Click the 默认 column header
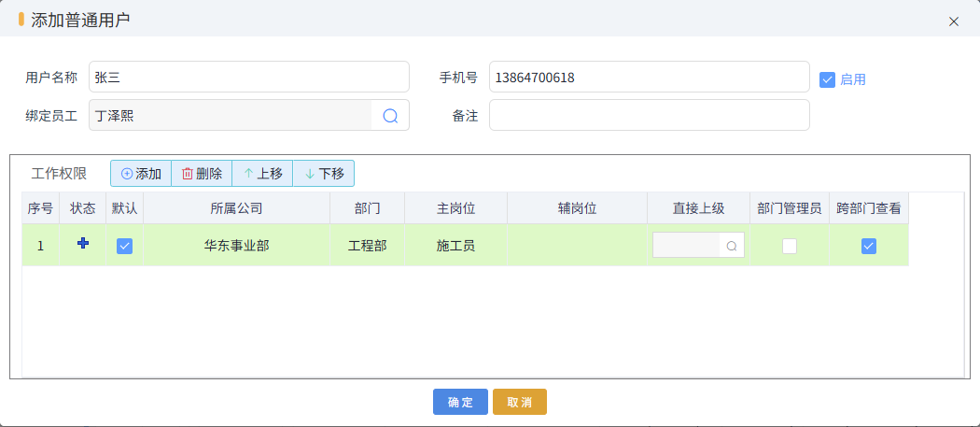Image resolution: width=980 pixels, height=427 pixels. 124,208
